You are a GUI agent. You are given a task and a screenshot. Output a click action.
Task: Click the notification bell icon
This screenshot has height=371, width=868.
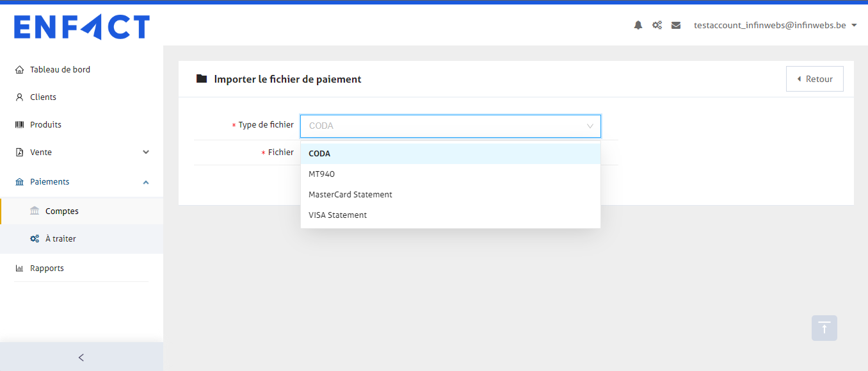point(638,26)
